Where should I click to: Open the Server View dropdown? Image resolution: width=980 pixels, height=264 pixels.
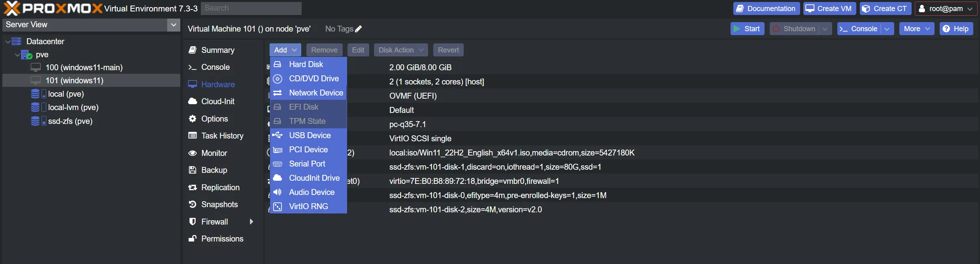pyautogui.click(x=173, y=24)
